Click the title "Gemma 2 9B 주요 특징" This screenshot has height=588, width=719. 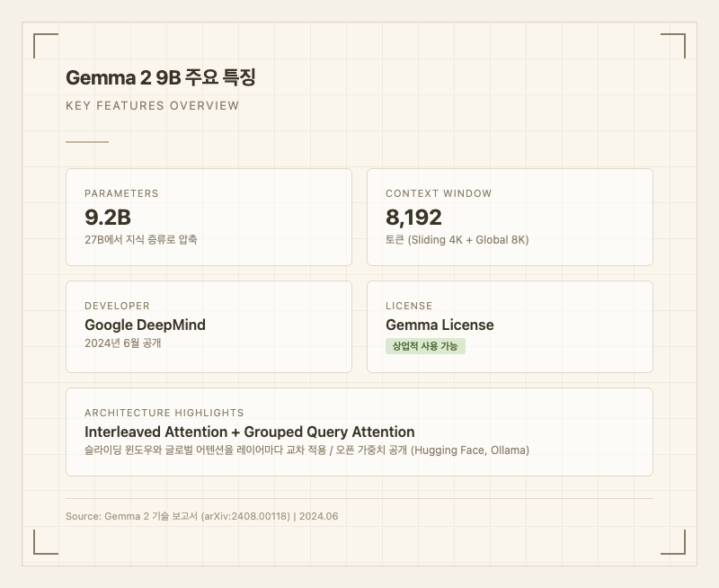click(161, 78)
